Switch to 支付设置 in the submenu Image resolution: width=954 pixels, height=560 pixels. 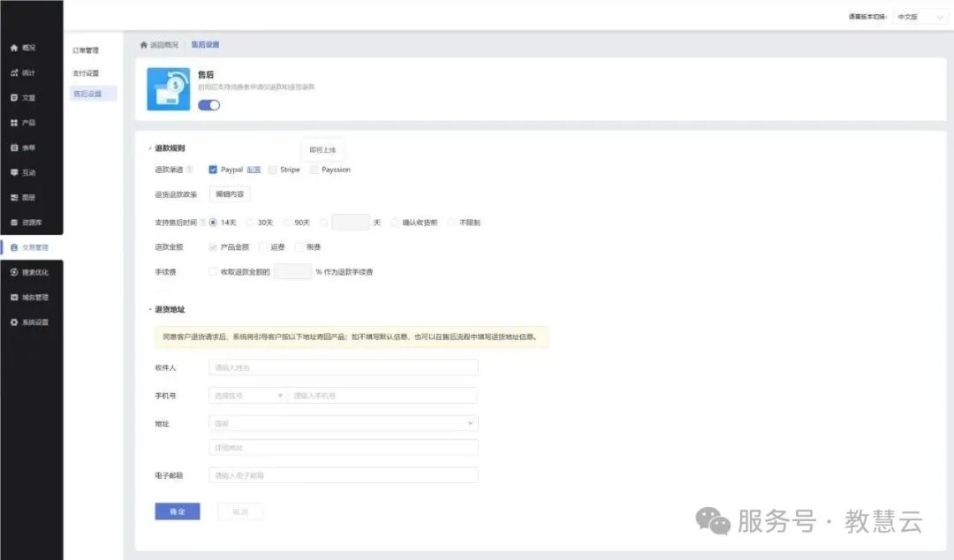(86, 72)
